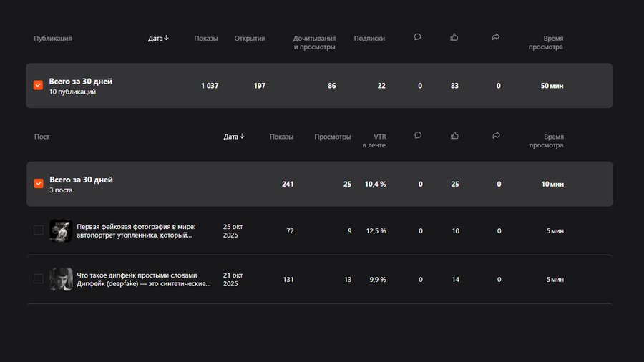Click the share arrow icon in the Публикация header
The image size is (644, 362).
click(x=496, y=38)
